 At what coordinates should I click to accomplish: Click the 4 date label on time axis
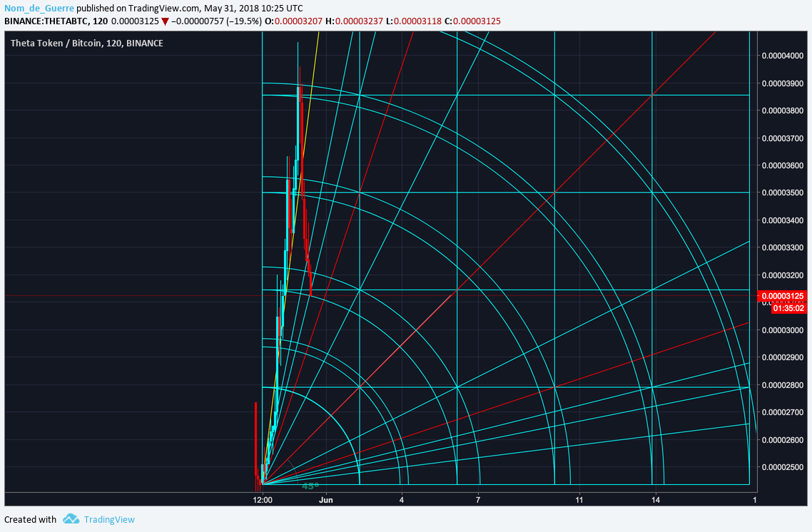(401, 500)
